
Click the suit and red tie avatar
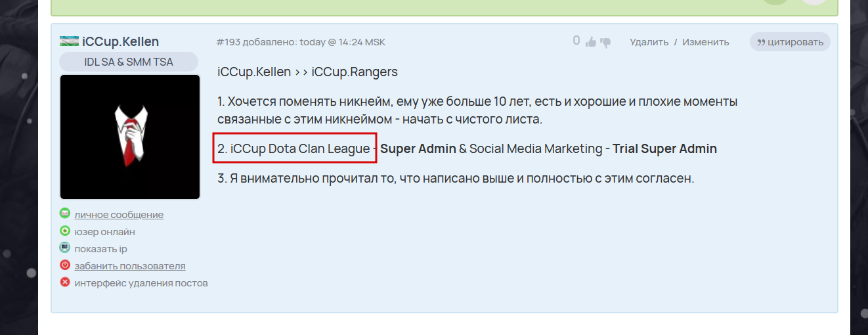pos(130,137)
